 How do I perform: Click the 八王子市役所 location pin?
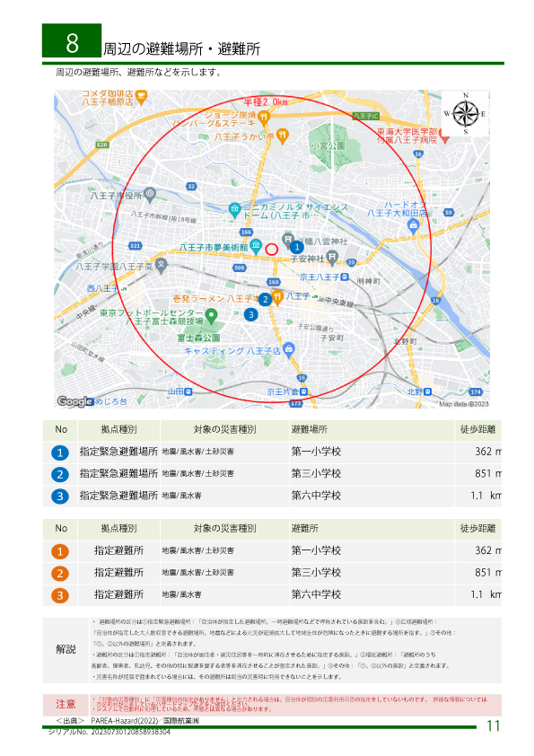point(150,194)
